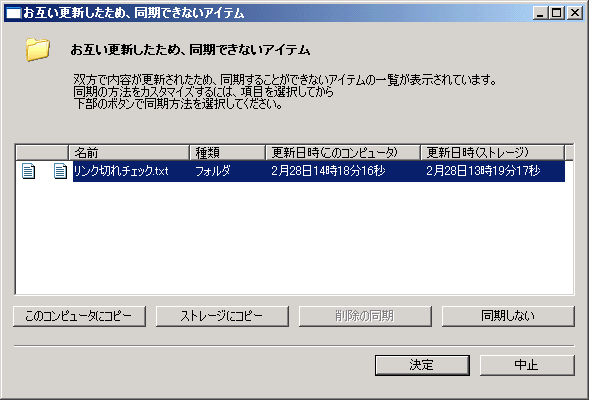Viewport: 589px width, 400px height.
Task: Click the disabled 削除の同期 button
Action: point(365,316)
